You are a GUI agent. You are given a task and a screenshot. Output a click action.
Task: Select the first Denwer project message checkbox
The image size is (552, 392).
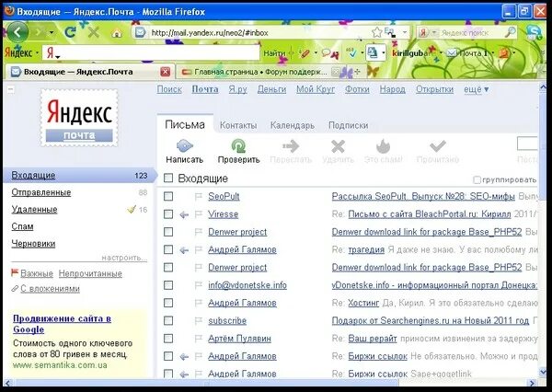point(168,232)
